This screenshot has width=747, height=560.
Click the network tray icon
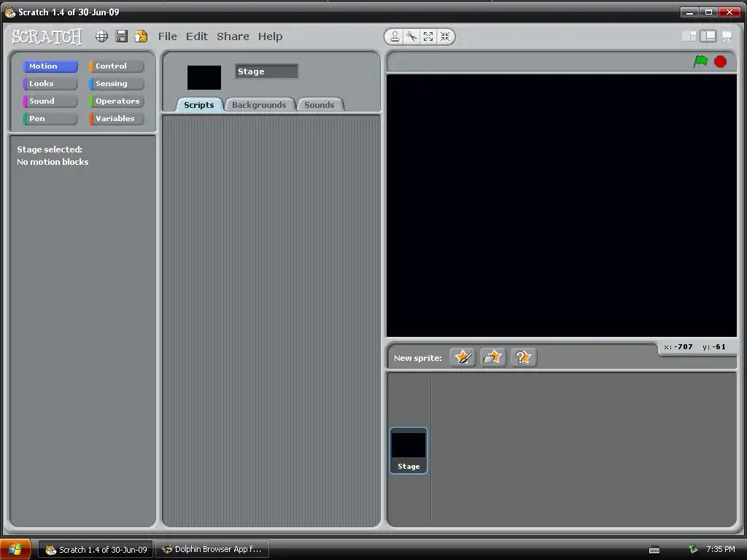(x=693, y=549)
